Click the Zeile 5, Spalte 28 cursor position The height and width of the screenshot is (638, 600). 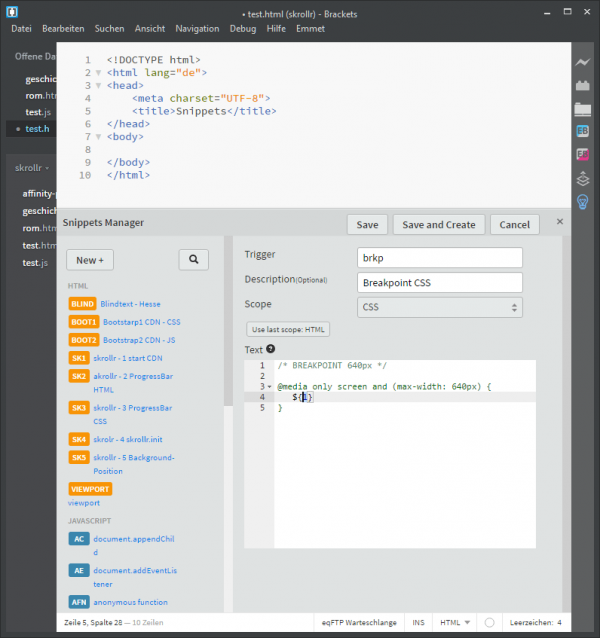click(93, 623)
